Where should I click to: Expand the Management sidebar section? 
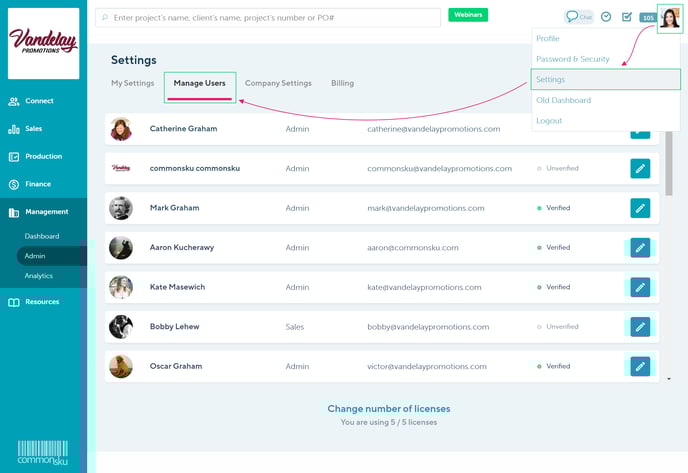[46, 212]
